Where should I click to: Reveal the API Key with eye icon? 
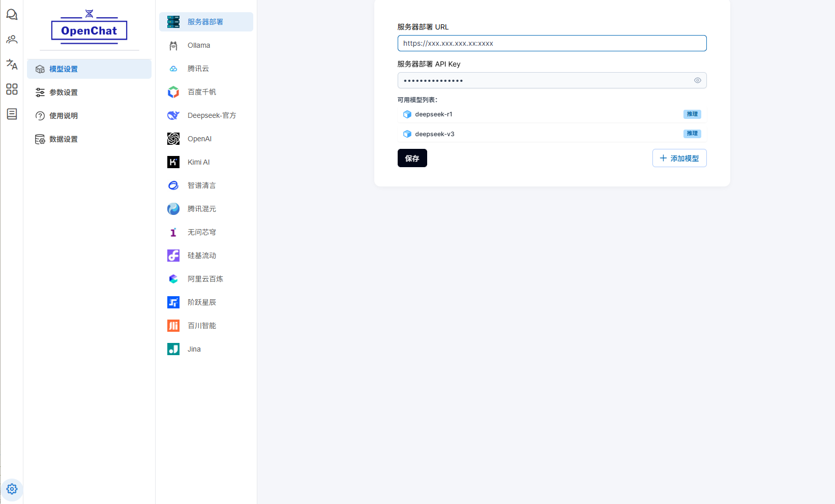698,80
